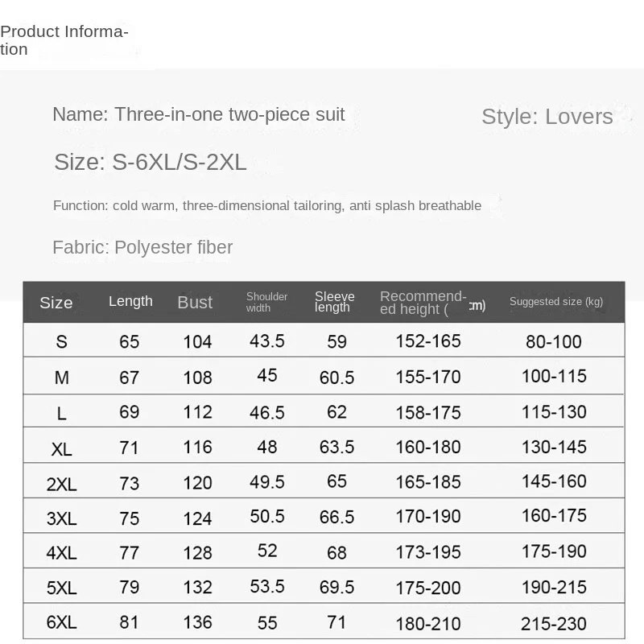Viewport: 644px width, 644px height.
Task: Click the Style: Lovers text
Action: (547, 117)
